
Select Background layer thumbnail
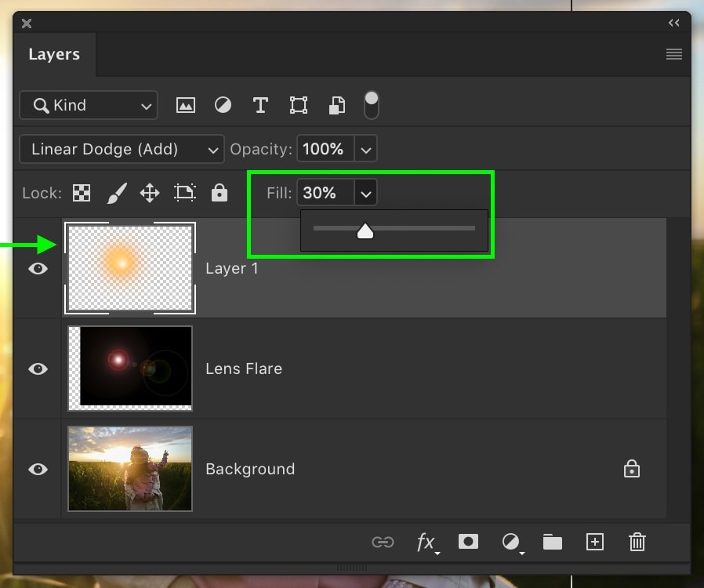[130, 469]
